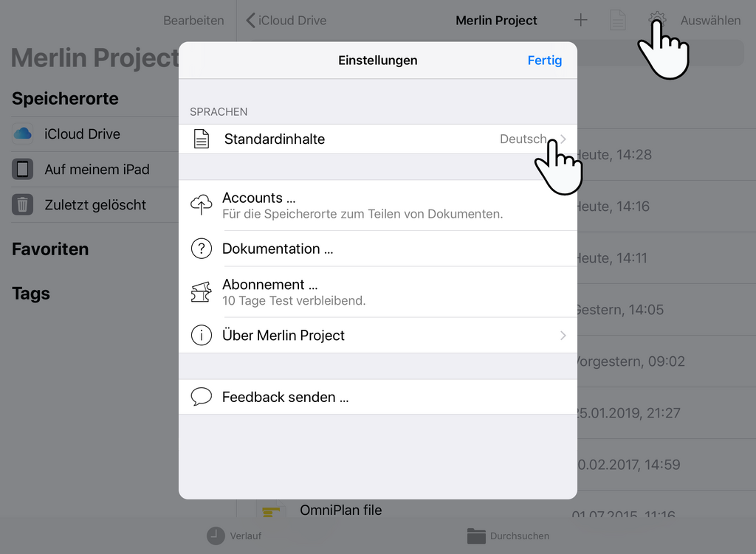Select the iCloud Drive cloud icon
Image resolution: width=756 pixels, height=554 pixels.
point(23,134)
